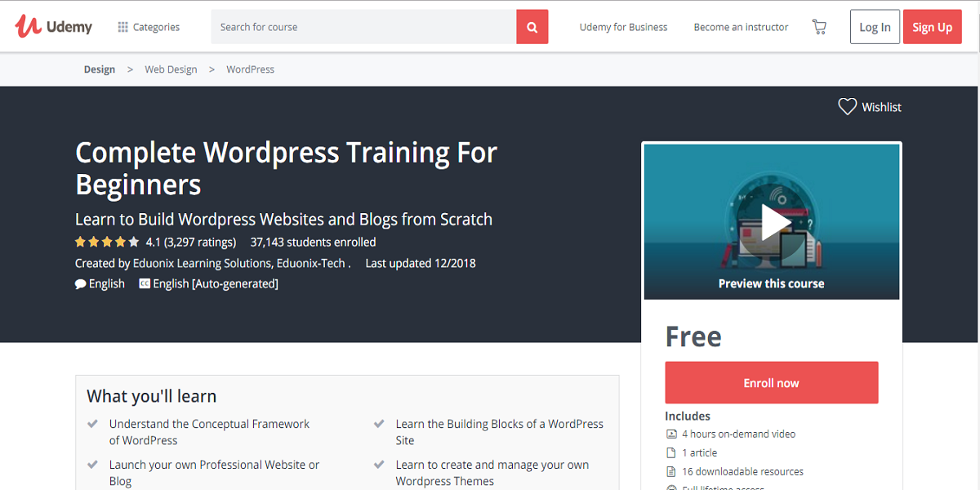Click checkmark beside Launch your own Professional Website
Viewport: 980px width, 490px height.
92,465
